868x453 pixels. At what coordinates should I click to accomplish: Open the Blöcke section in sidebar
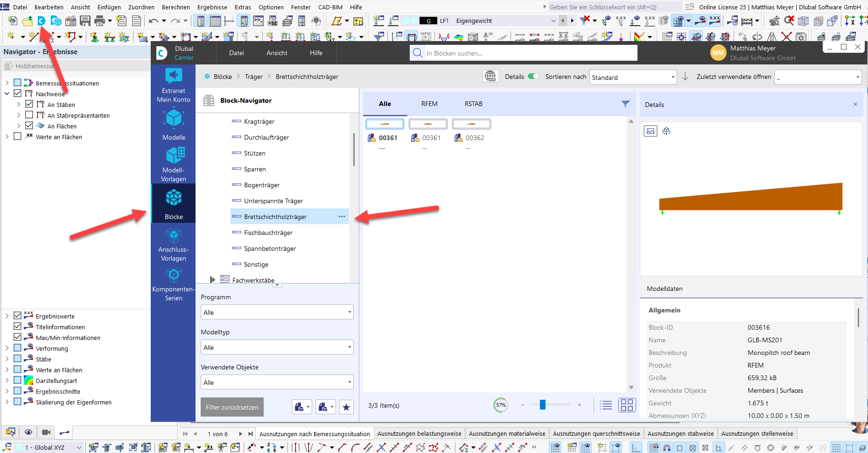pyautogui.click(x=174, y=203)
